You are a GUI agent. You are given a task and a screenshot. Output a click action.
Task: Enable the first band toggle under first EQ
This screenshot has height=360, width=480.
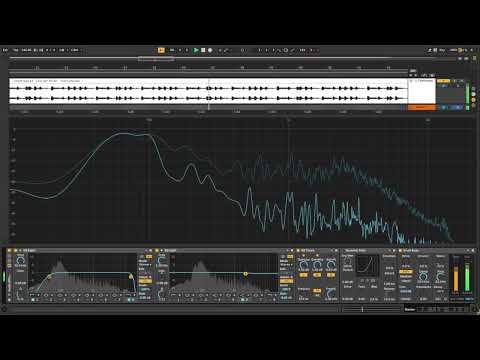(33, 300)
